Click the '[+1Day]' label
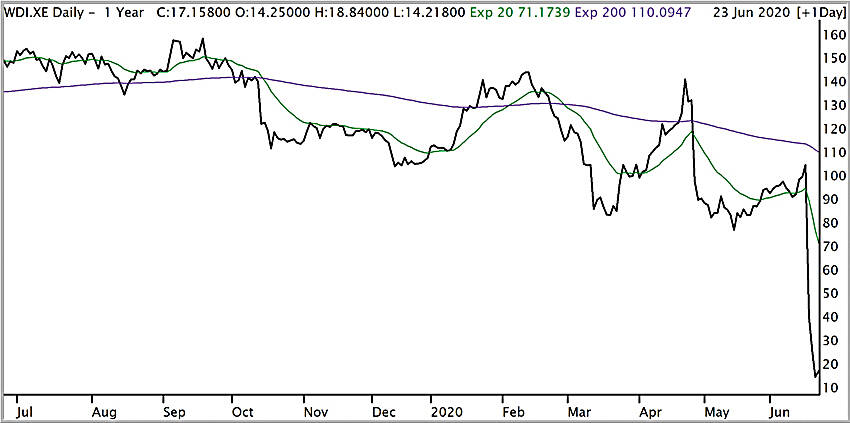 [821, 14]
